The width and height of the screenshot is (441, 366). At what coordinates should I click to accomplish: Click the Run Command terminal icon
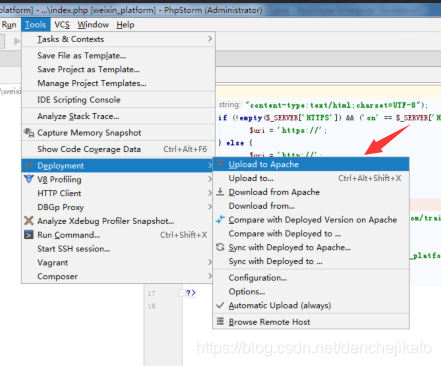point(29,235)
